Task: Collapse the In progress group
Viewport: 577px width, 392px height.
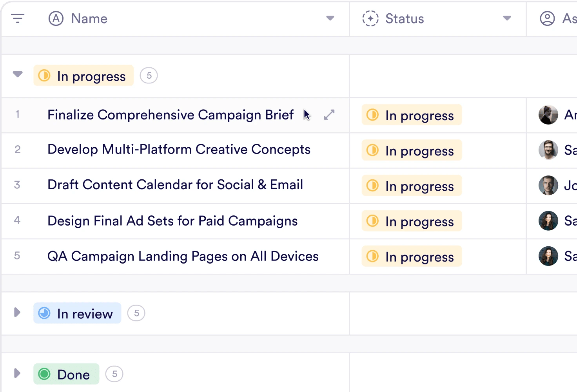Action: [18, 74]
